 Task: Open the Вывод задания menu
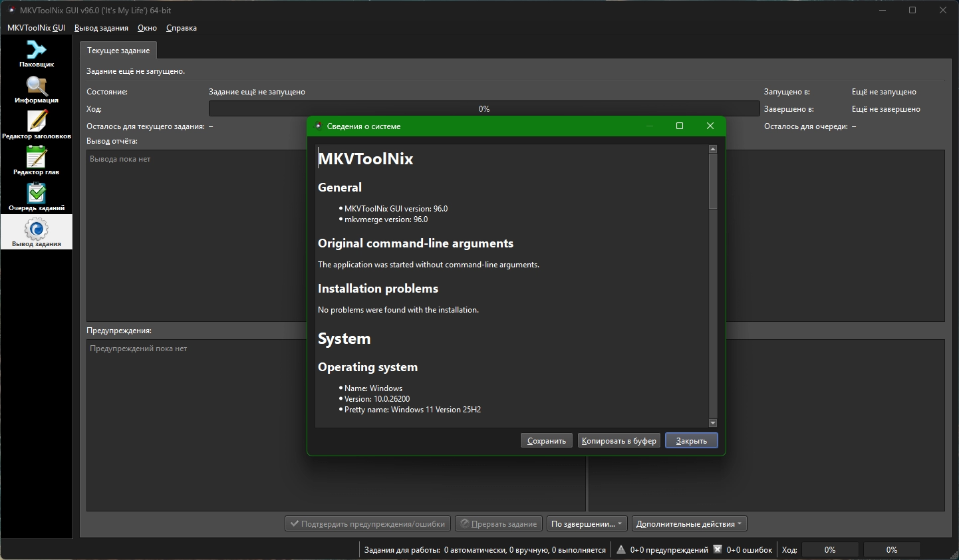pos(101,28)
